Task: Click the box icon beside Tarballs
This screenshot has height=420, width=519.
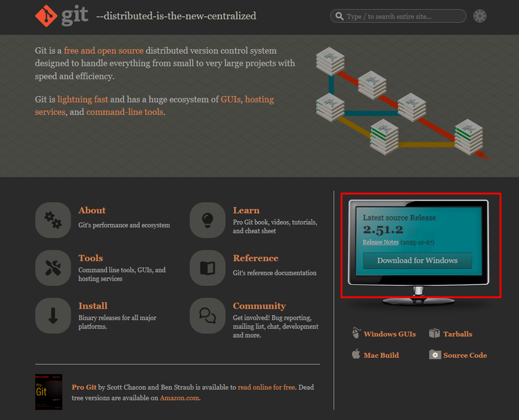Action: [x=434, y=333]
